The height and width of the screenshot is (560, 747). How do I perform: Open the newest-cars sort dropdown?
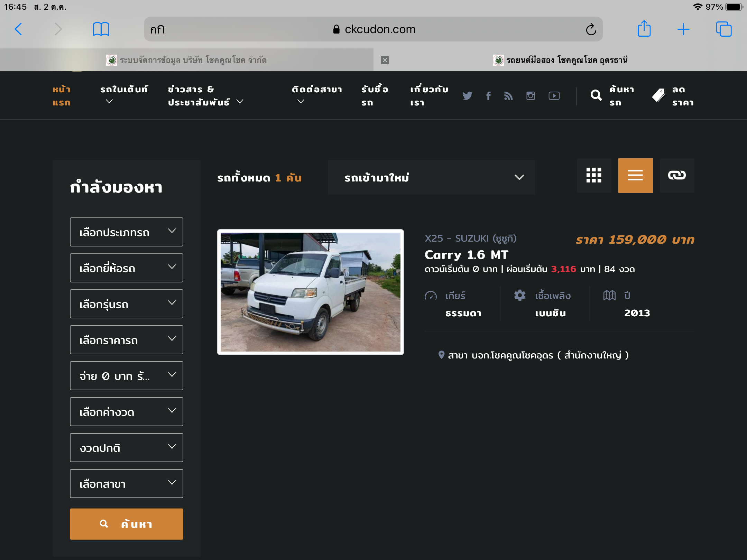(431, 177)
